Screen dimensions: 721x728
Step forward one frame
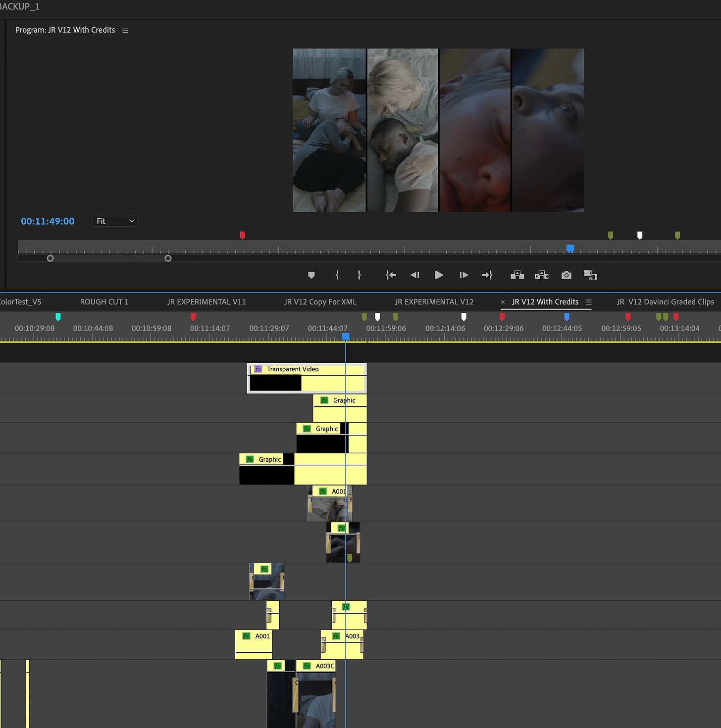pyautogui.click(x=463, y=275)
